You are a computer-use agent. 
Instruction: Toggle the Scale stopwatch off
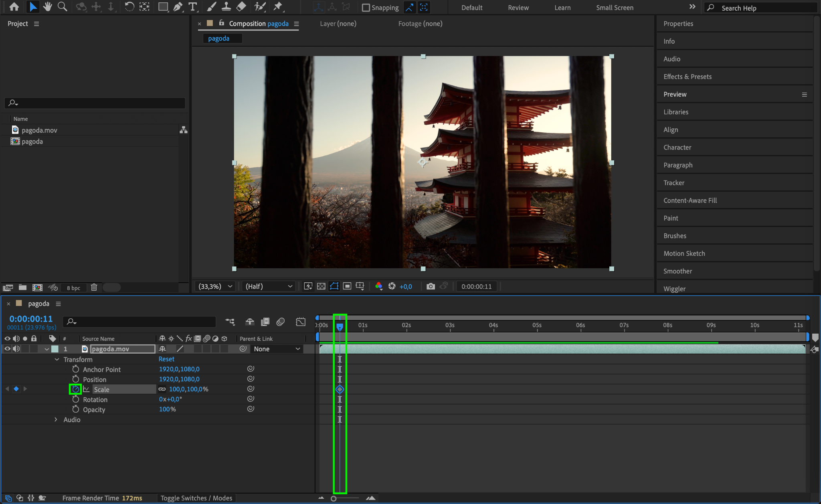[76, 389]
